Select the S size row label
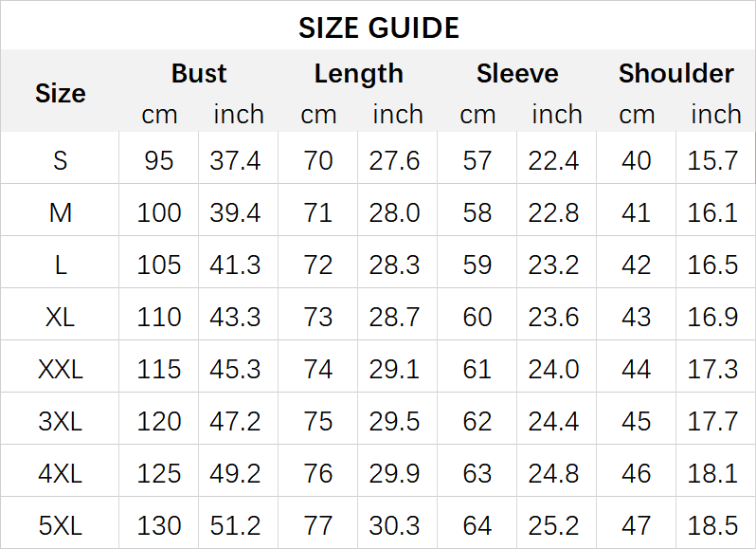756x549 pixels. (x=60, y=160)
